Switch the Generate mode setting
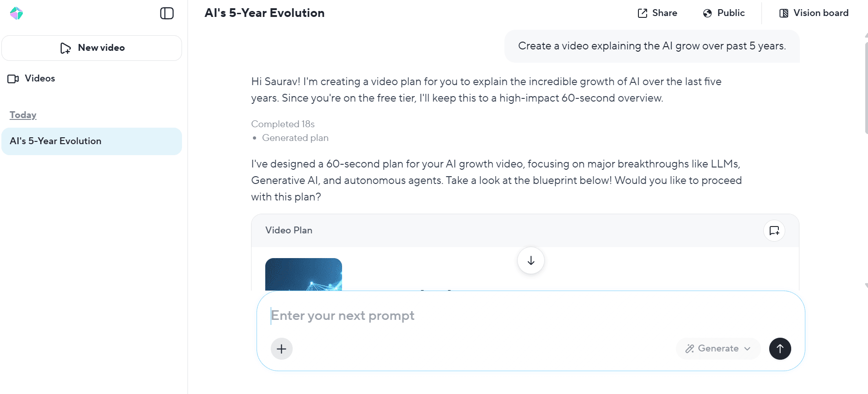Image resolution: width=868 pixels, height=394 pixels. [x=718, y=348]
